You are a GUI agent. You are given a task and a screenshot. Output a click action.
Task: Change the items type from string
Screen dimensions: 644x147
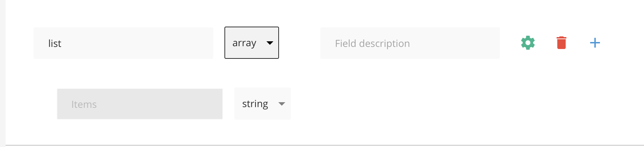263,104
